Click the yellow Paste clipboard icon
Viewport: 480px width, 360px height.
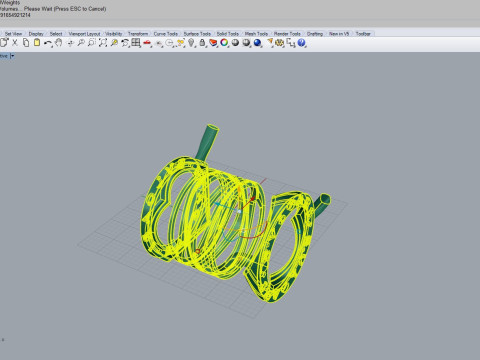tap(37, 43)
